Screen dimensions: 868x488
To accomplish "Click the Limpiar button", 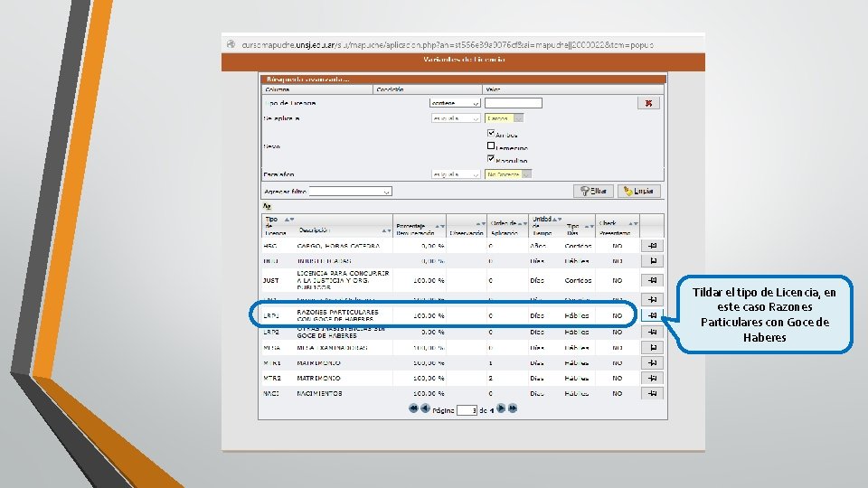I will click(x=639, y=191).
